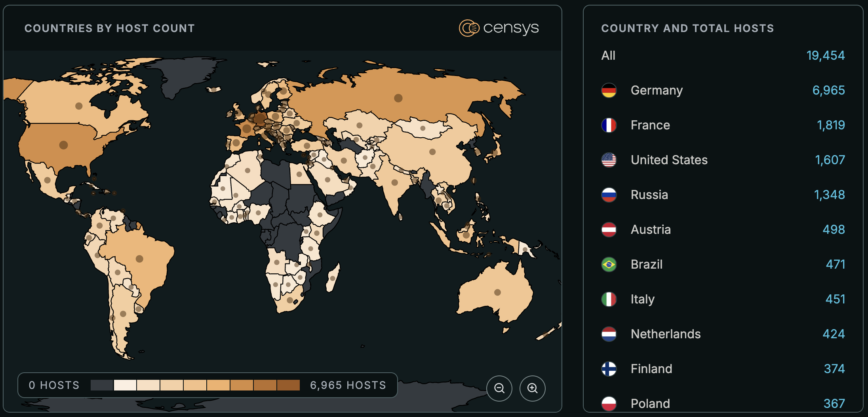Click the Poland country name
868x417 pixels.
650,404
